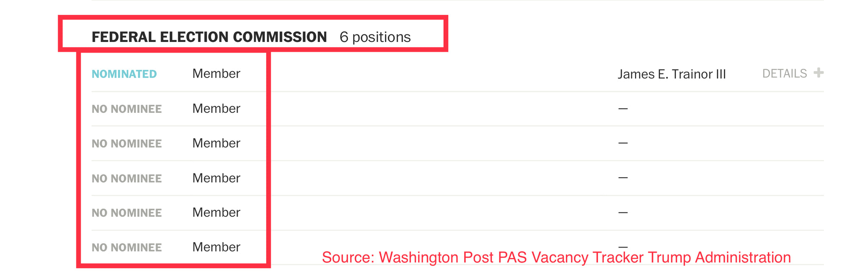
Task: Click Member in the bottom row
Action: (216, 247)
